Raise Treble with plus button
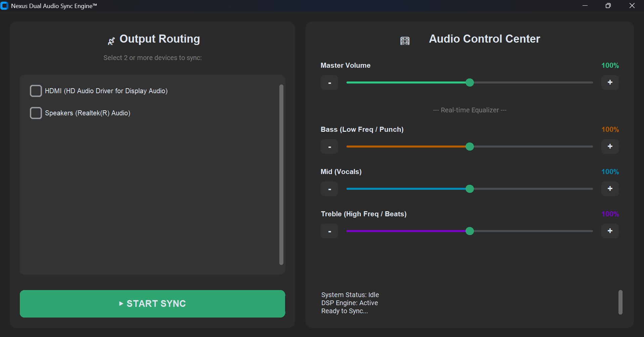 610,231
